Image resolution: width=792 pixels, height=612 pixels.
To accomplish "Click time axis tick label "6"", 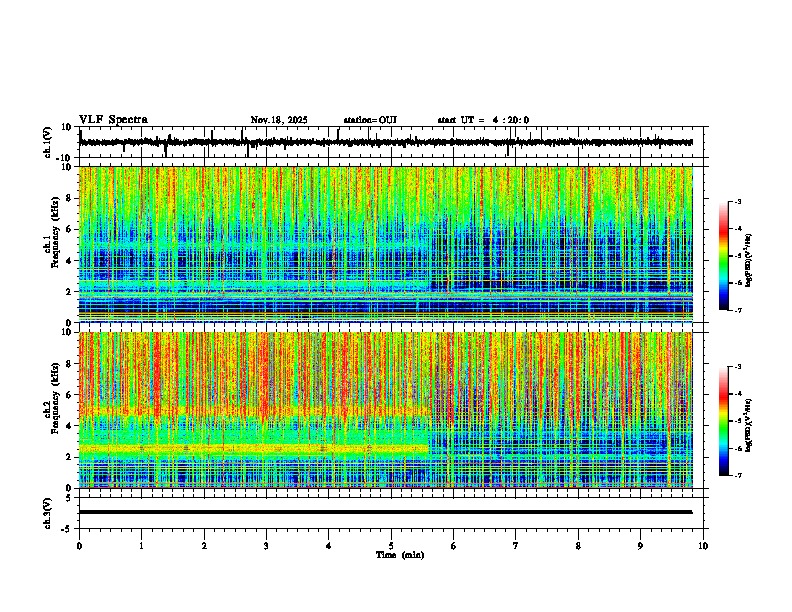I will click(x=454, y=546).
